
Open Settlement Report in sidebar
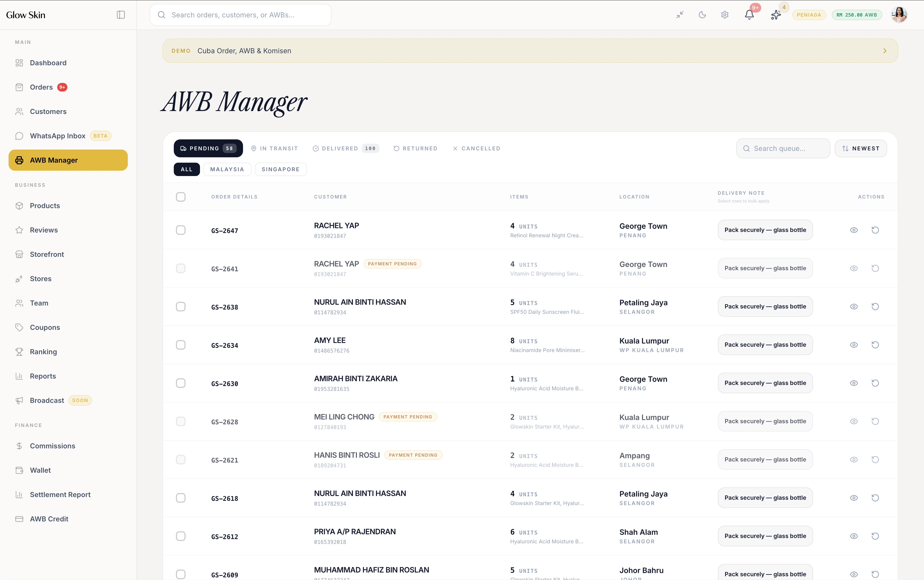tap(68, 495)
